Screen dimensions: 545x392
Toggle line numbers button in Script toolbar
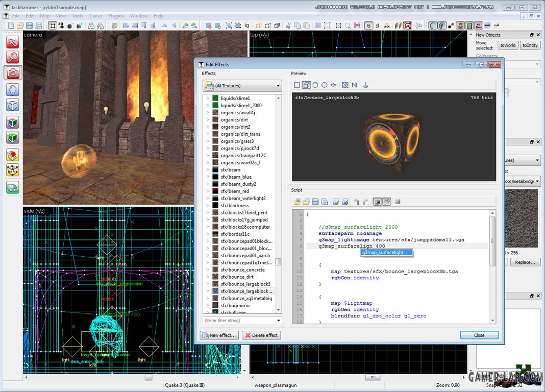pyautogui.click(x=378, y=202)
